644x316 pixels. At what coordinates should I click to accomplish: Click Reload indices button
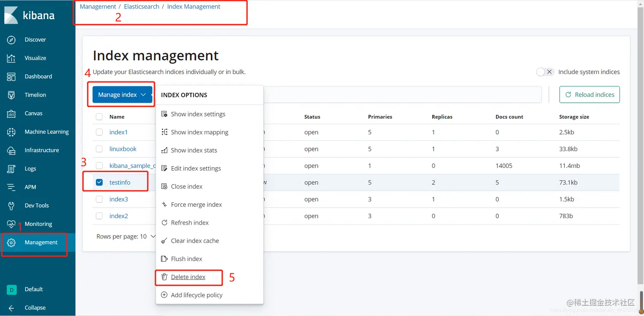pos(589,94)
